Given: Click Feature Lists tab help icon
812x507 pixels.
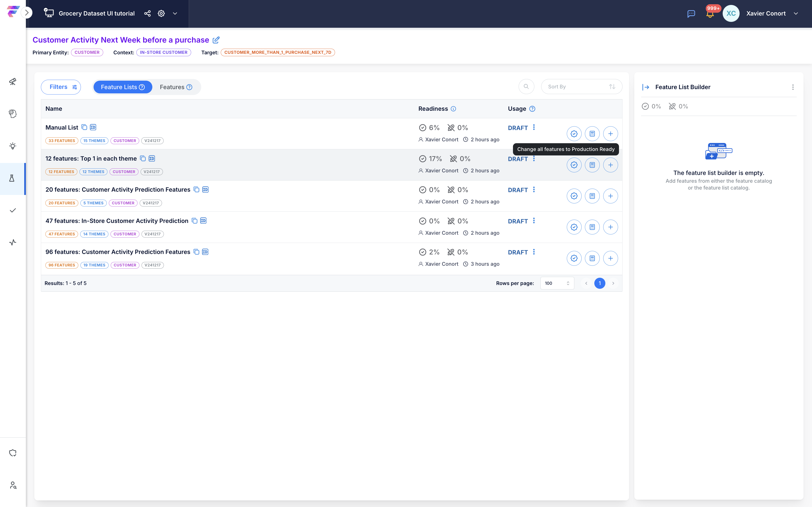Looking at the screenshot, I should 142,87.
